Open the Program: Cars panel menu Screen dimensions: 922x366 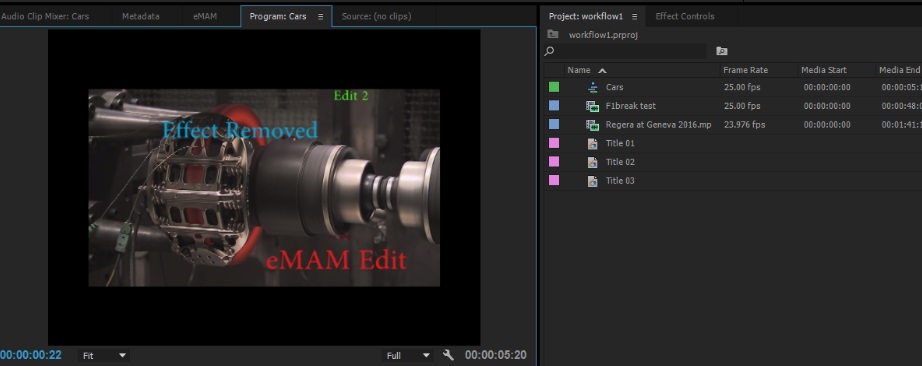click(320, 16)
